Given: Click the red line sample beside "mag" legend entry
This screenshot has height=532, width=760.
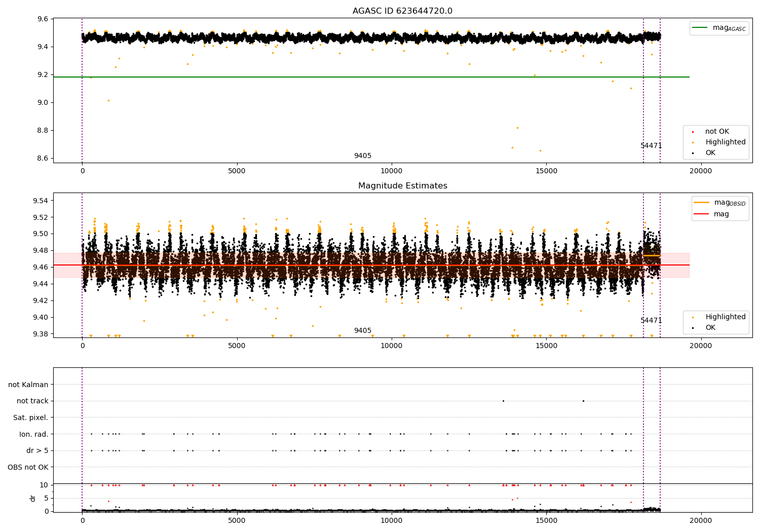Looking at the screenshot, I should point(701,214).
